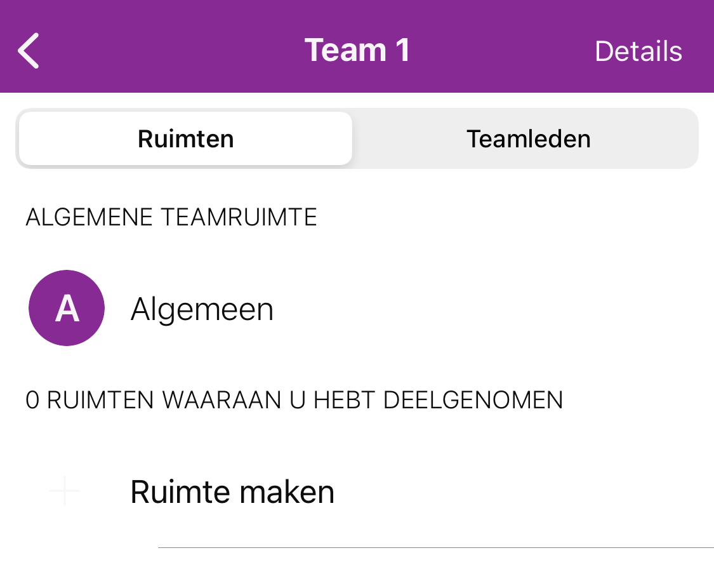Screen dimensions: 714x588
Task: Go back using the left chevron
Action: click(x=29, y=51)
